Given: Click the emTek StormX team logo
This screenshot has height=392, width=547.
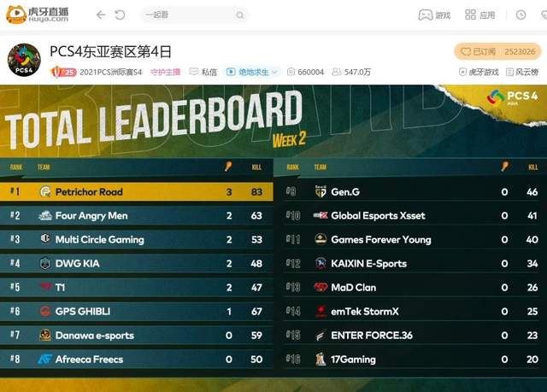Looking at the screenshot, I should point(321,311).
